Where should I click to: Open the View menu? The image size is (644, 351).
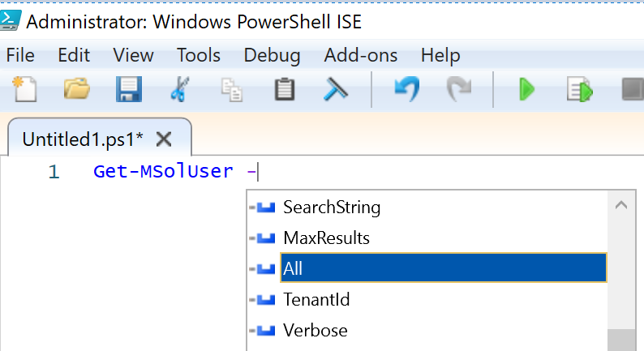[133, 55]
